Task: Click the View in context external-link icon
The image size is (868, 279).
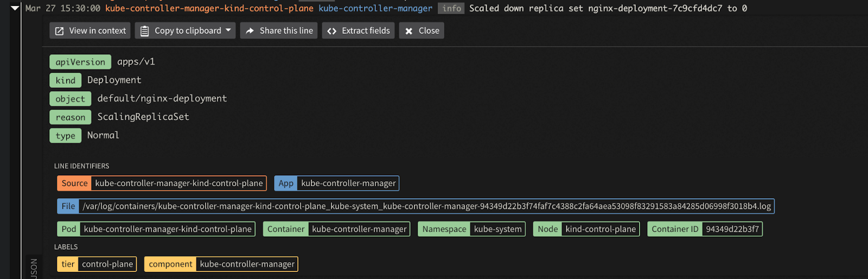Action: (x=60, y=31)
